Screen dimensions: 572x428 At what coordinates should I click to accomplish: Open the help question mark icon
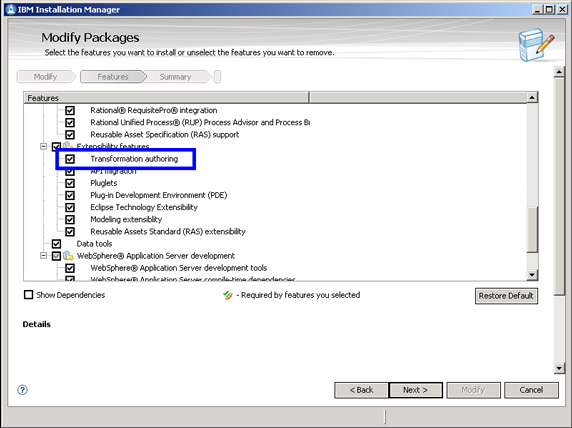[x=22, y=390]
